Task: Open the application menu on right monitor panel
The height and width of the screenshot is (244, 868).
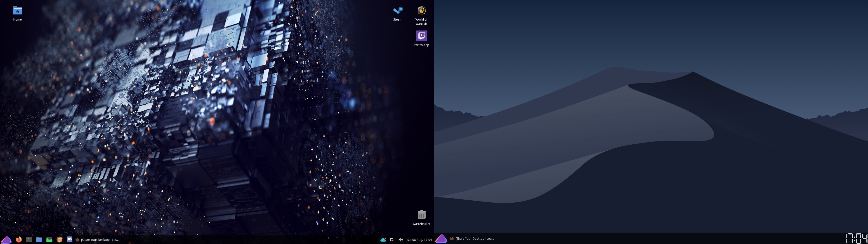Action: (441, 239)
